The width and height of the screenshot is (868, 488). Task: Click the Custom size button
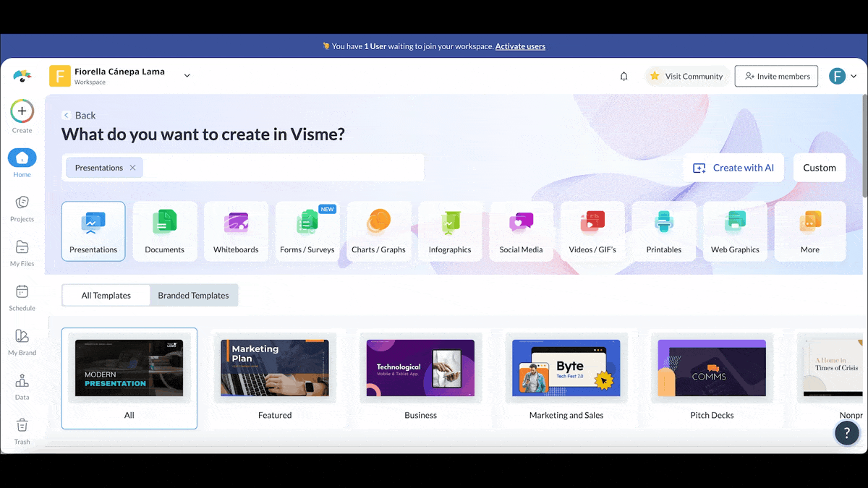[820, 168]
